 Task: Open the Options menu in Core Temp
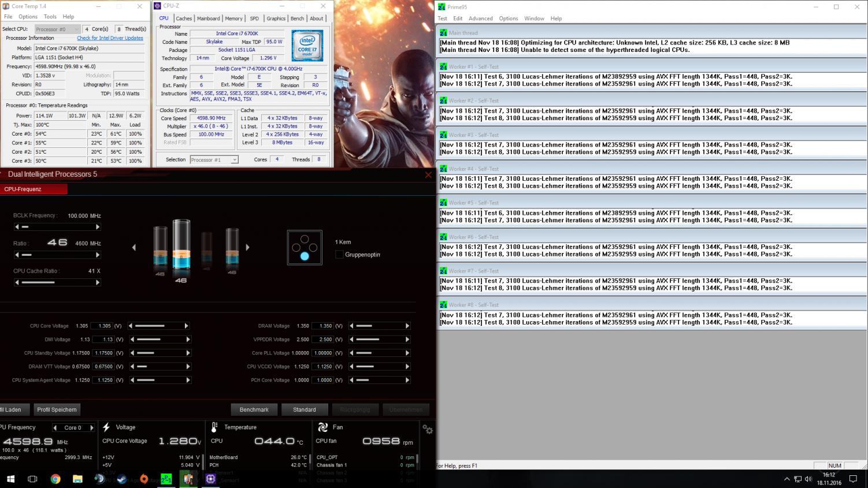(x=28, y=17)
